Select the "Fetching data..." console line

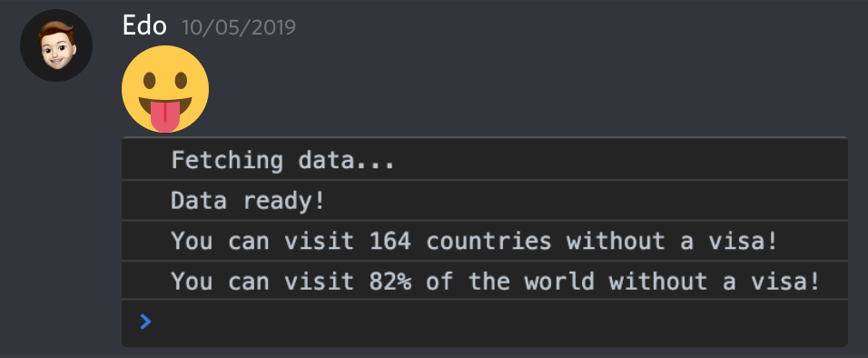point(484,160)
